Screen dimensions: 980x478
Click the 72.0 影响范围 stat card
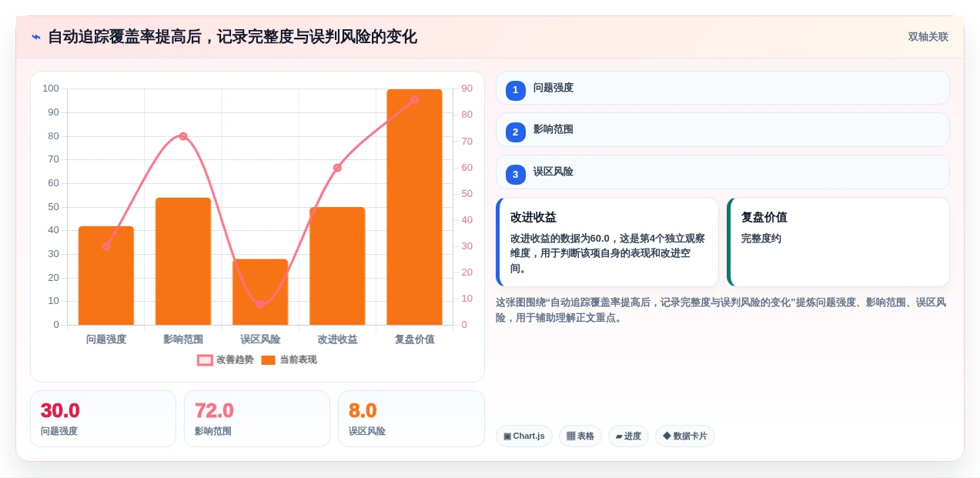[257, 419]
